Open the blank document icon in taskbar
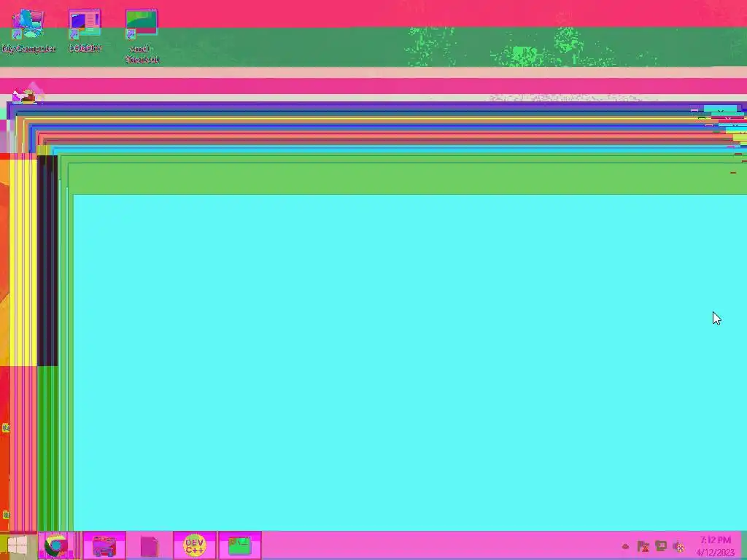Screen dimensions: 747x560 point(149,545)
